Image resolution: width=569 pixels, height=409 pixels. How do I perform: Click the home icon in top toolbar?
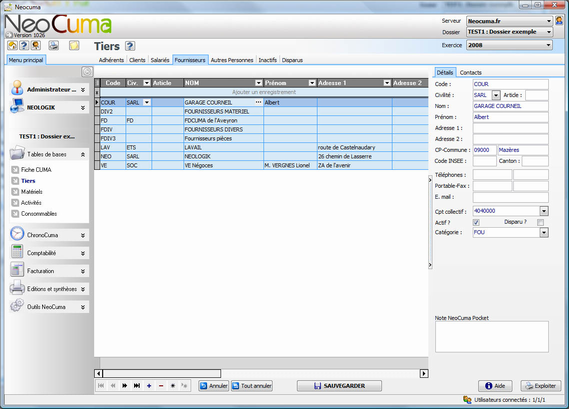[12, 45]
